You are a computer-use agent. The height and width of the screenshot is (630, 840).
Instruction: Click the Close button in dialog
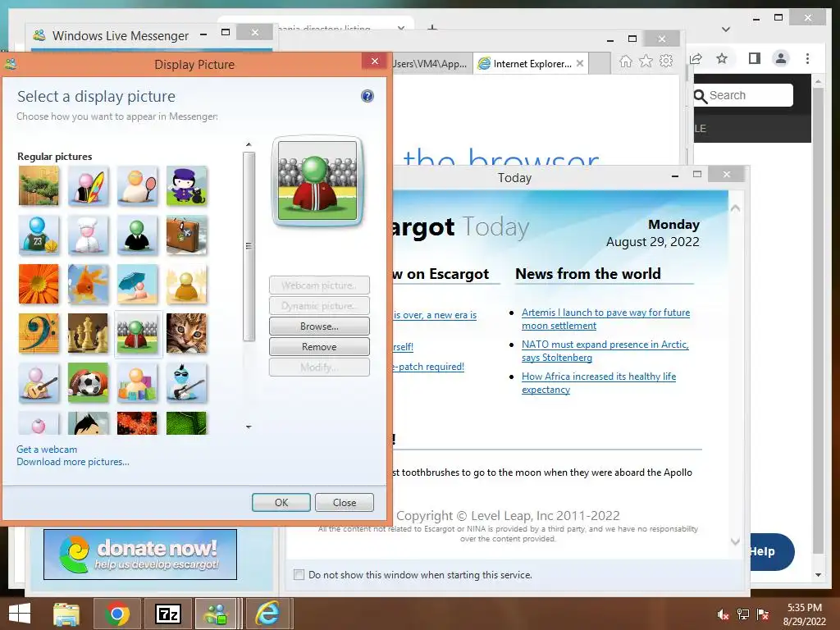coord(345,503)
